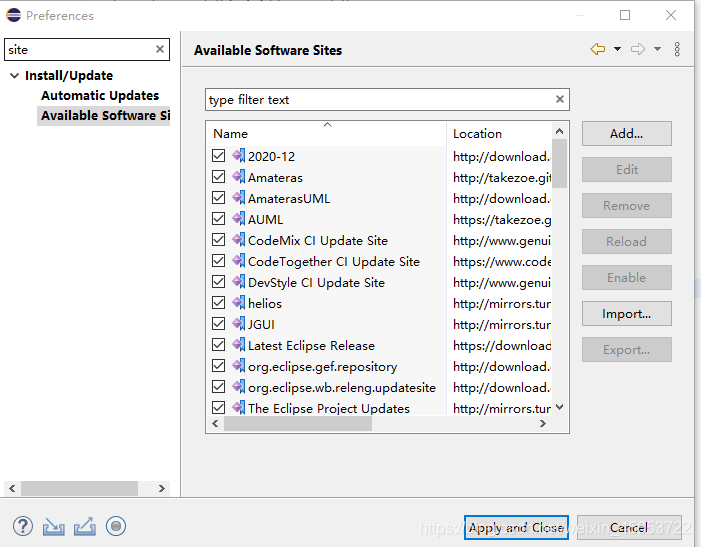
Task: Click the 2020-12 site icon
Action: (x=239, y=156)
